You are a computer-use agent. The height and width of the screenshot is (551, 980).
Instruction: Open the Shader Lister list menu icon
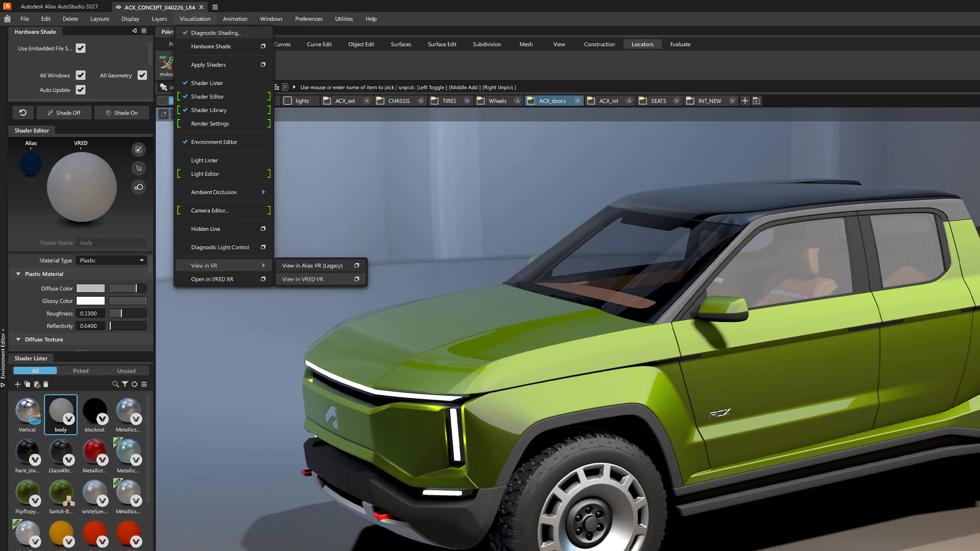tap(144, 384)
